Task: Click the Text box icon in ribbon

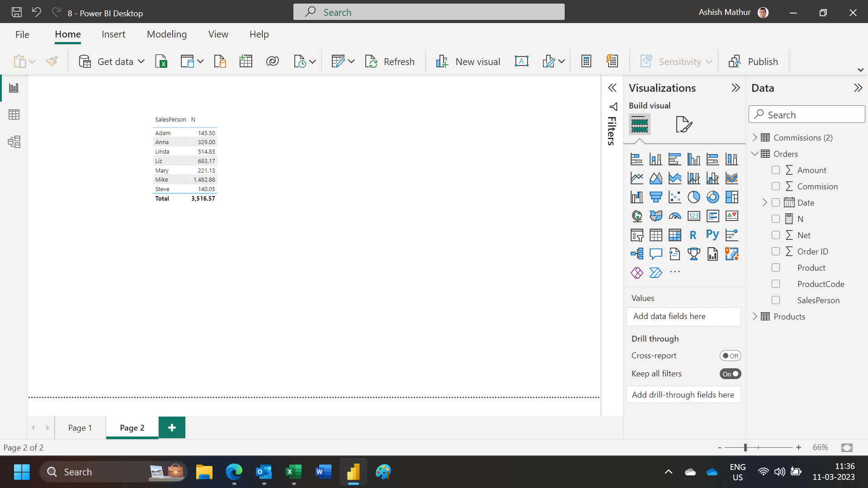Action: tap(521, 61)
